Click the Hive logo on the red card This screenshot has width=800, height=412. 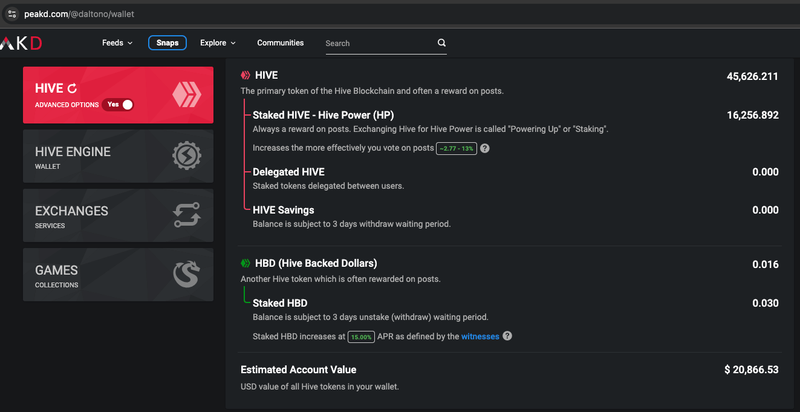[x=188, y=95]
